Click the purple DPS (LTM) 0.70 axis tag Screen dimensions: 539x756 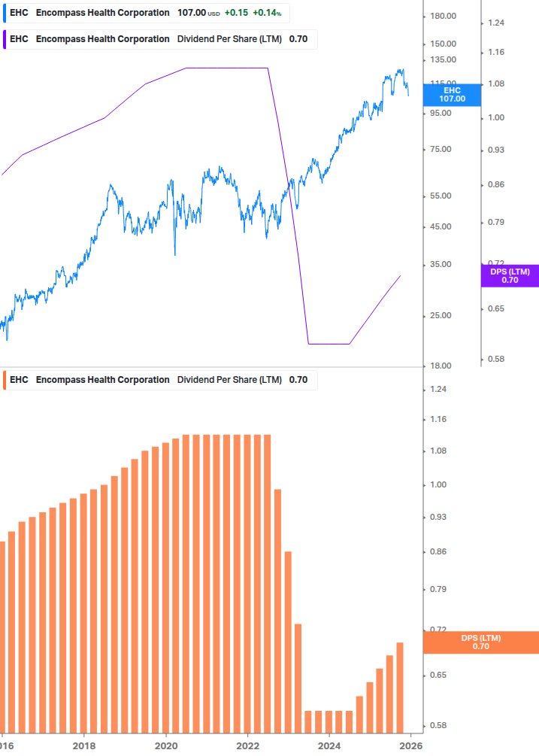tap(510, 276)
